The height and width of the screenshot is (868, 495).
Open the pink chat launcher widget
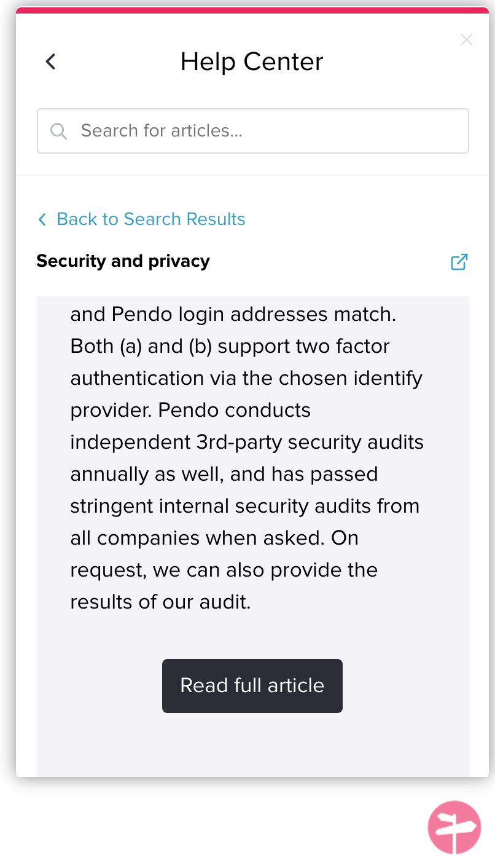pos(454,827)
